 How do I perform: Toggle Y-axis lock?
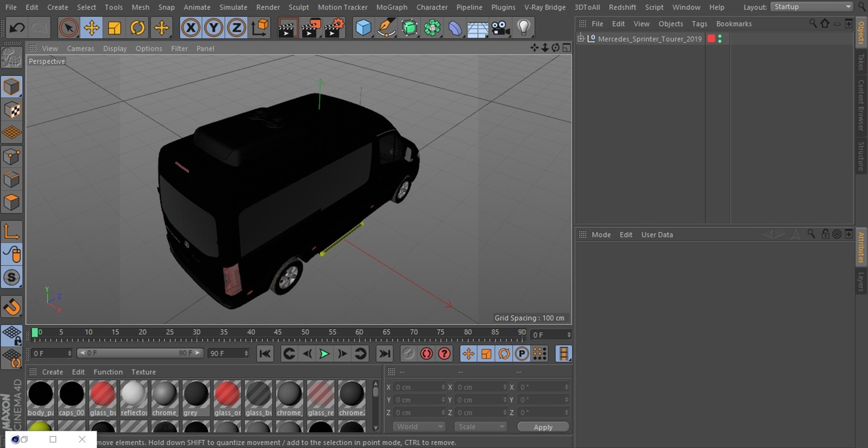213,28
